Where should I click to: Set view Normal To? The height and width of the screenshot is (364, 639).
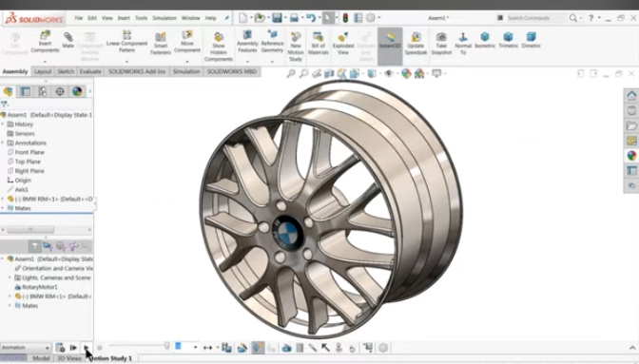[463, 44]
